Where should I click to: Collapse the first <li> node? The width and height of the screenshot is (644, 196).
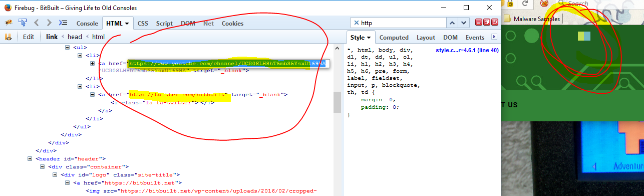(80, 55)
